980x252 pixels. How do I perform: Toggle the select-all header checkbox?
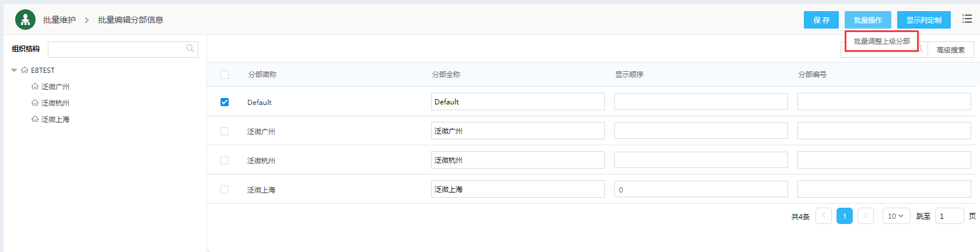tap(225, 75)
